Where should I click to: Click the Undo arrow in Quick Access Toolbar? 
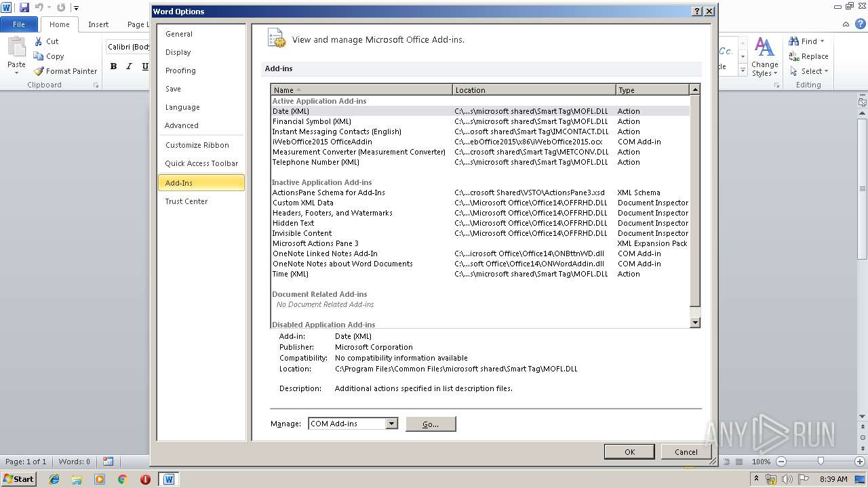pyautogui.click(x=39, y=7)
